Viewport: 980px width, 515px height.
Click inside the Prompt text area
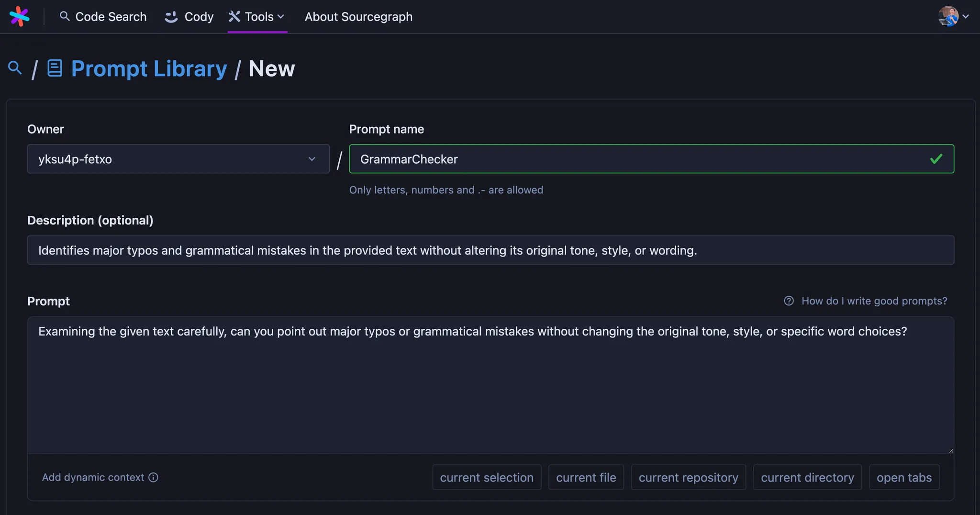click(x=490, y=385)
